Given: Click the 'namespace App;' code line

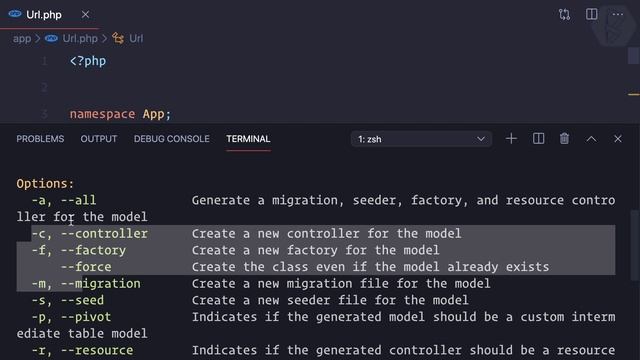Looking at the screenshot, I should [x=120, y=114].
